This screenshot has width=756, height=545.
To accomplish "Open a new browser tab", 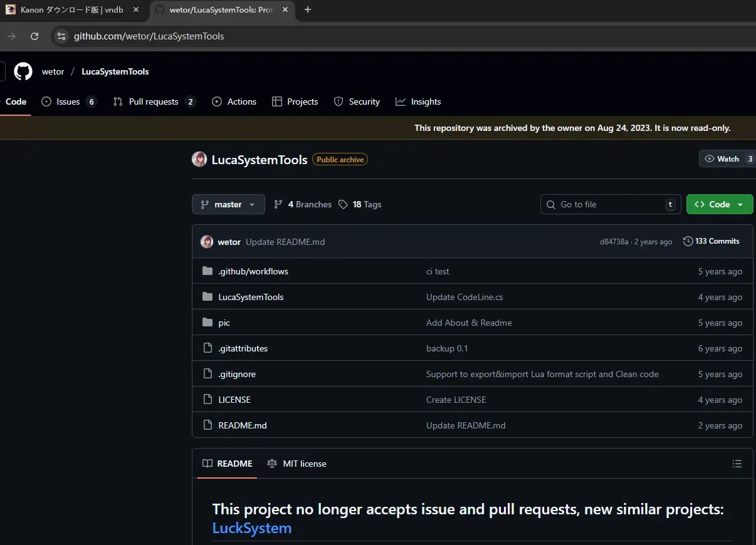I will click(x=308, y=10).
